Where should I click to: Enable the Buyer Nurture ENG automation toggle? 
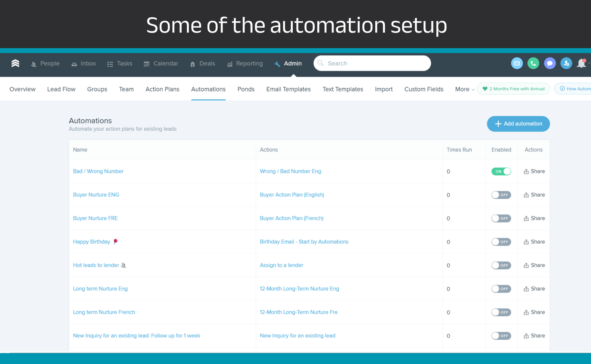[501, 195]
